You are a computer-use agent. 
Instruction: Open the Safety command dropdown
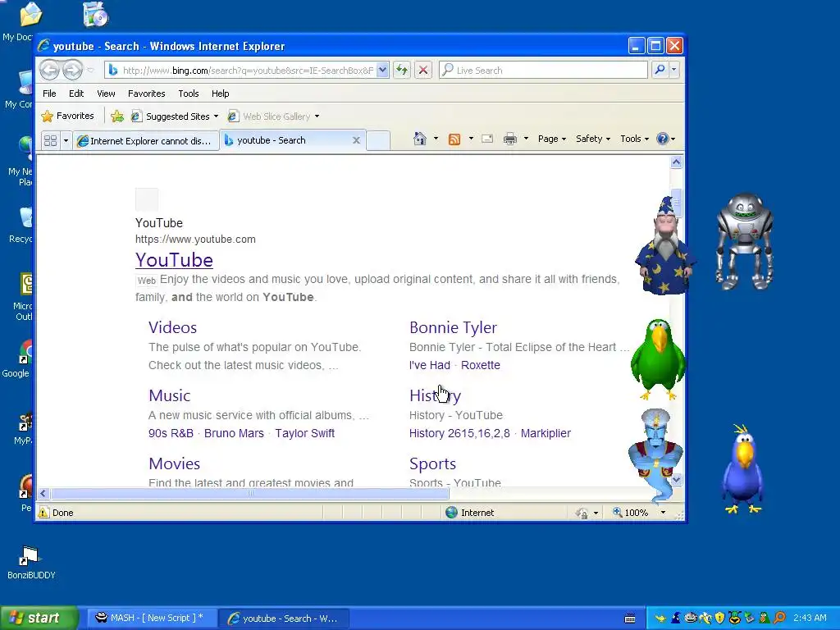coord(592,139)
